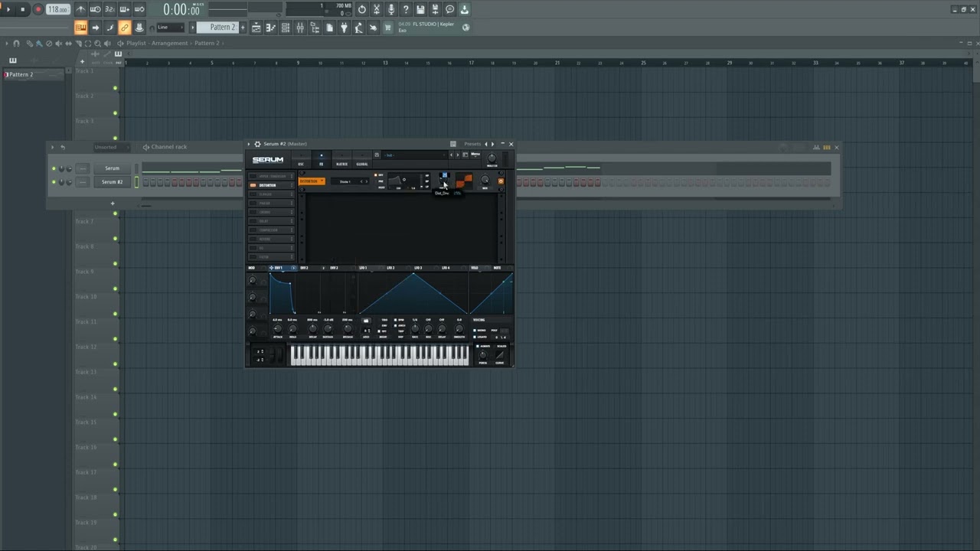Toggle the orange link snap icon
The height and width of the screenshot is (551, 980).
pos(124,28)
